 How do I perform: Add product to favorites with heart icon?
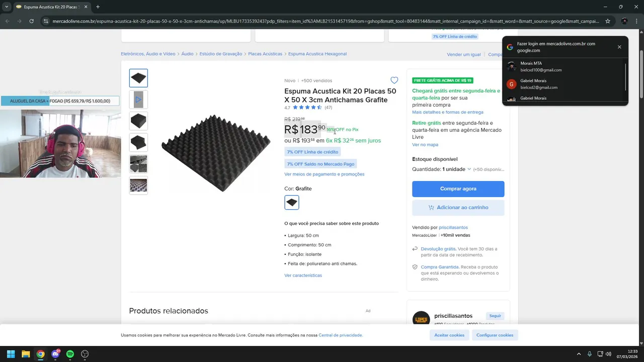(x=394, y=80)
